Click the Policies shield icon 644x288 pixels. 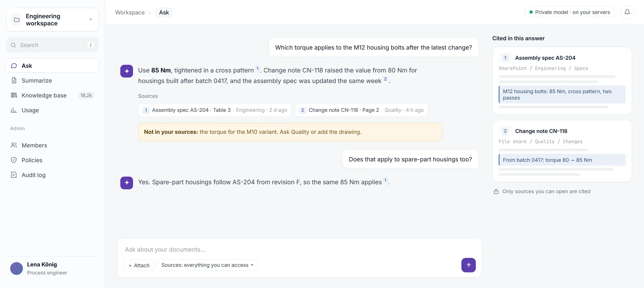coord(14,160)
